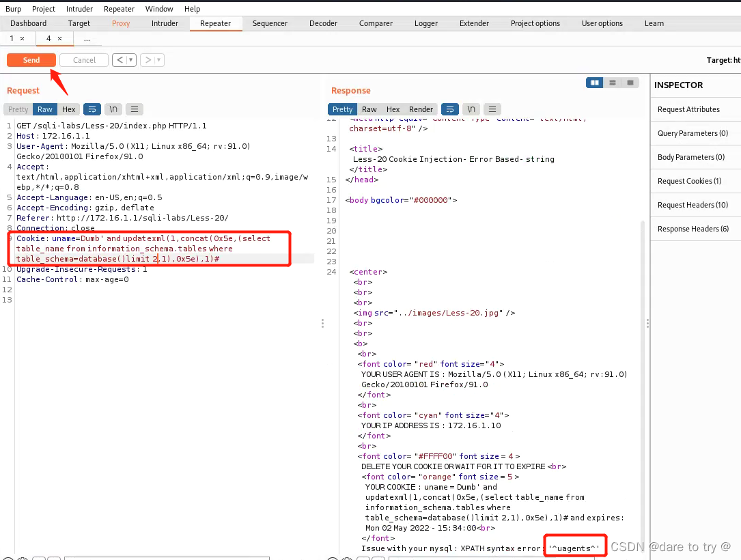Expand Body Parameters (0) in Inspector
The height and width of the screenshot is (560, 741).
click(696, 157)
